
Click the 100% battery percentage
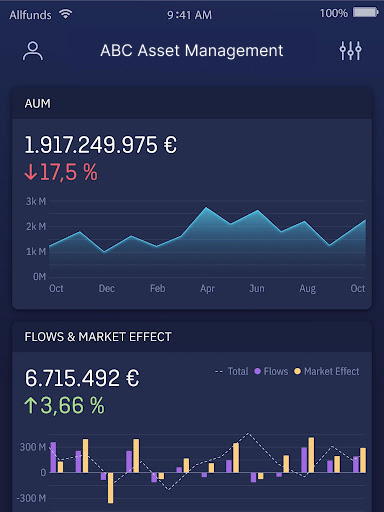(x=334, y=13)
